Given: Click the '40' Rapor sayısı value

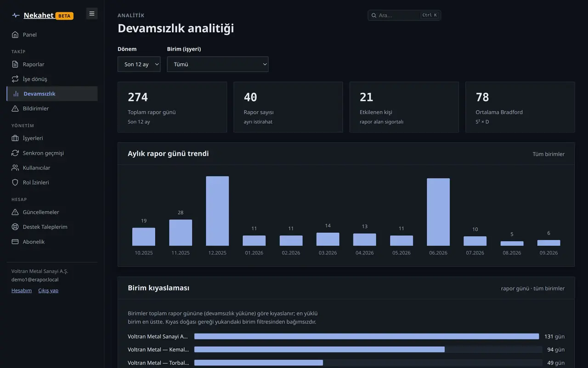Looking at the screenshot, I should 250,97.
